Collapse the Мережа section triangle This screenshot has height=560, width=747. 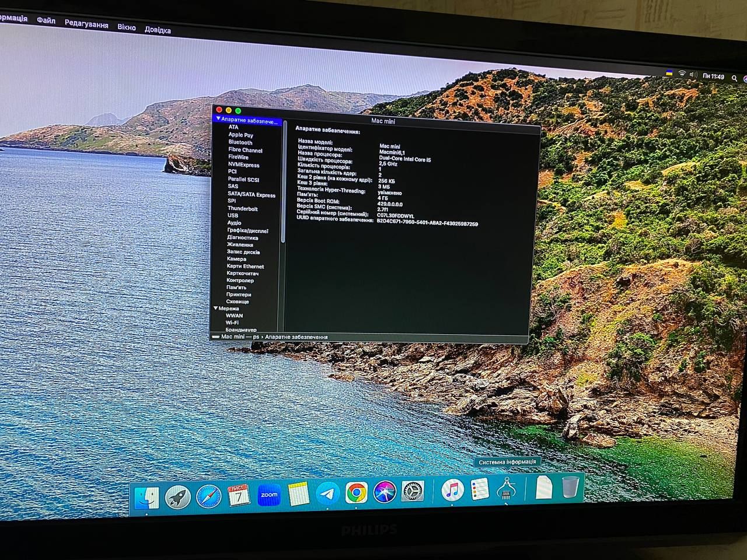click(x=215, y=309)
